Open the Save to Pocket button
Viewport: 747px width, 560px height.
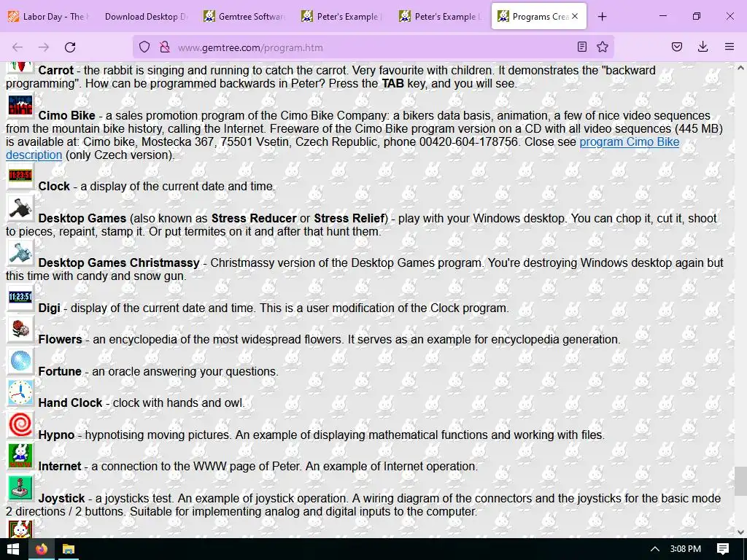(676, 47)
